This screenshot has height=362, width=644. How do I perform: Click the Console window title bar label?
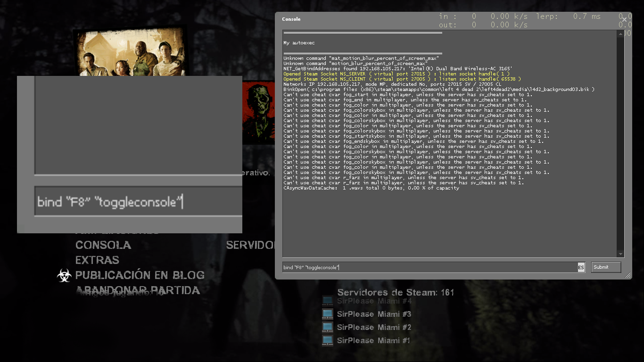(291, 19)
